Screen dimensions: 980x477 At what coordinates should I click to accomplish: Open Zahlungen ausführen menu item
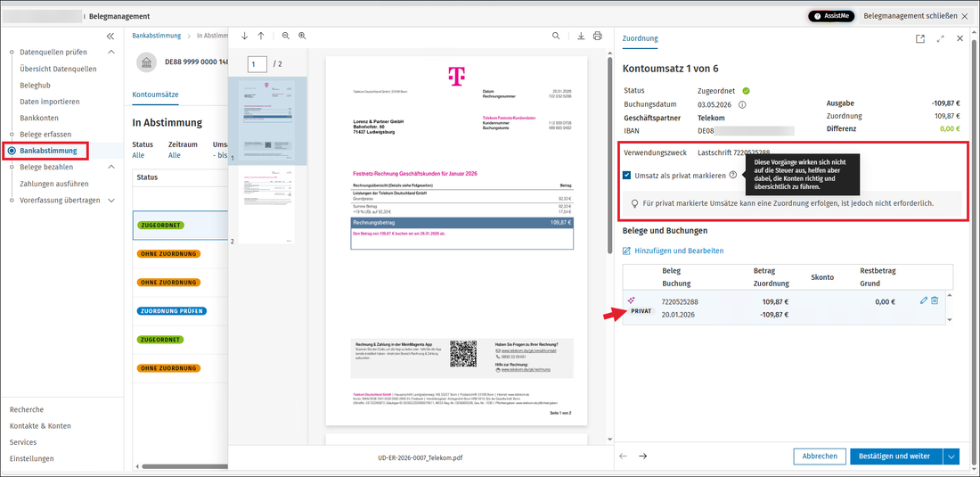(x=54, y=184)
